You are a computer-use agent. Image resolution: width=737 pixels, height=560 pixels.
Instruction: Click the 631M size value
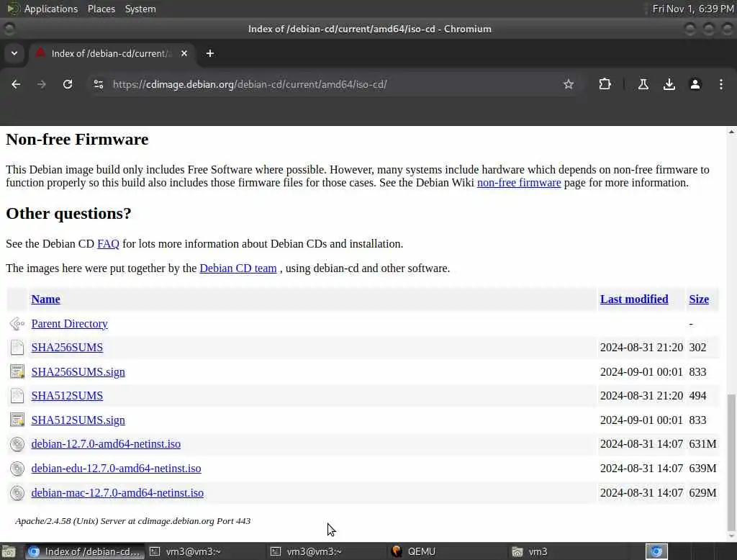tap(702, 444)
